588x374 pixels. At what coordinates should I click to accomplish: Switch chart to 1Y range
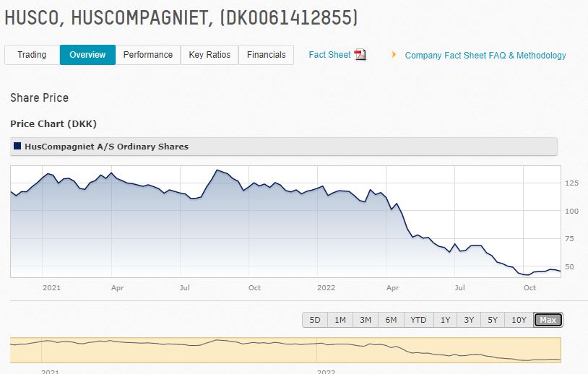(445, 320)
